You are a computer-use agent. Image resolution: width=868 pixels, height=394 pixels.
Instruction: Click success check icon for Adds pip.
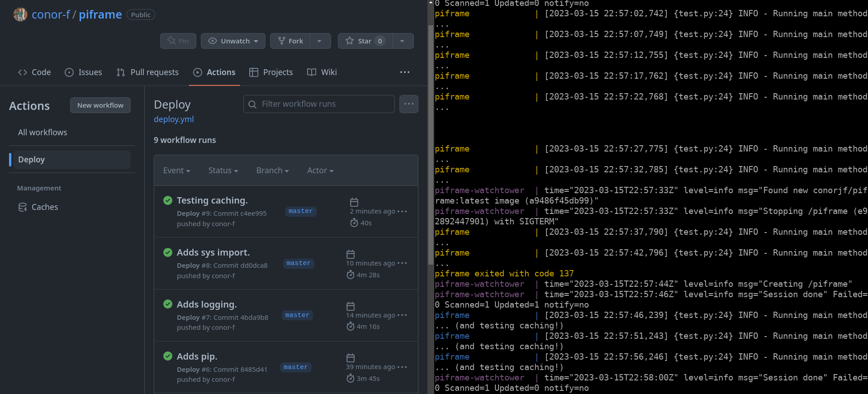point(168,356)
